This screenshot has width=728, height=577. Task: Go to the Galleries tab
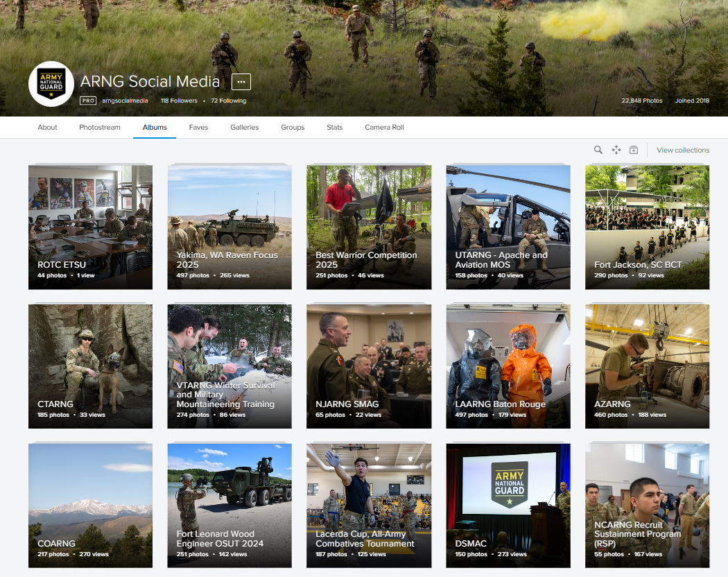pyautogui.click(x=245, y=128)
